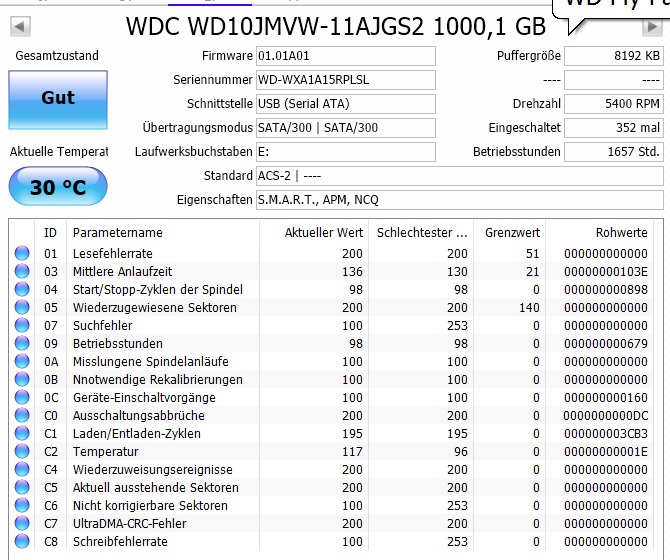The image size is (670, 560).
Task: Click the Rohwerte column header
Action: 599,233
